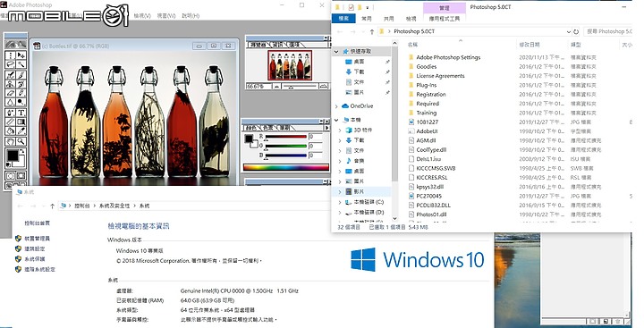
Task: Open 裝置管理員 link in System window
Action: tap(37, 238)
